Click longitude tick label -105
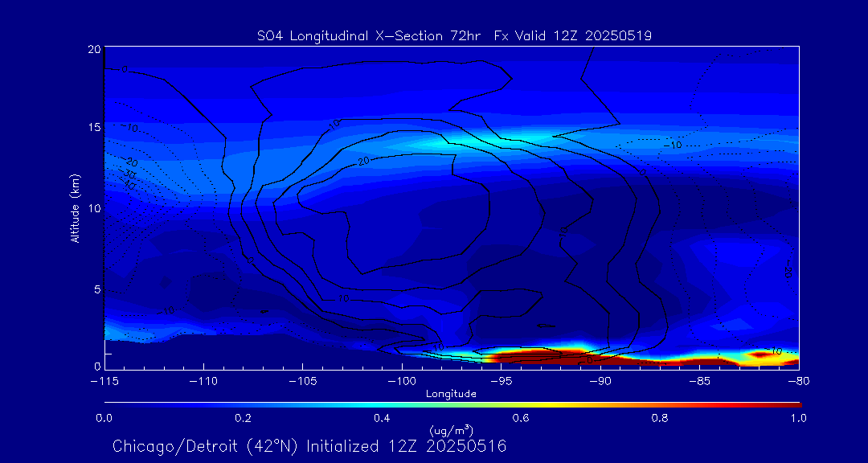The height and width of the screenshot is (463, 868). click(303, 381)
